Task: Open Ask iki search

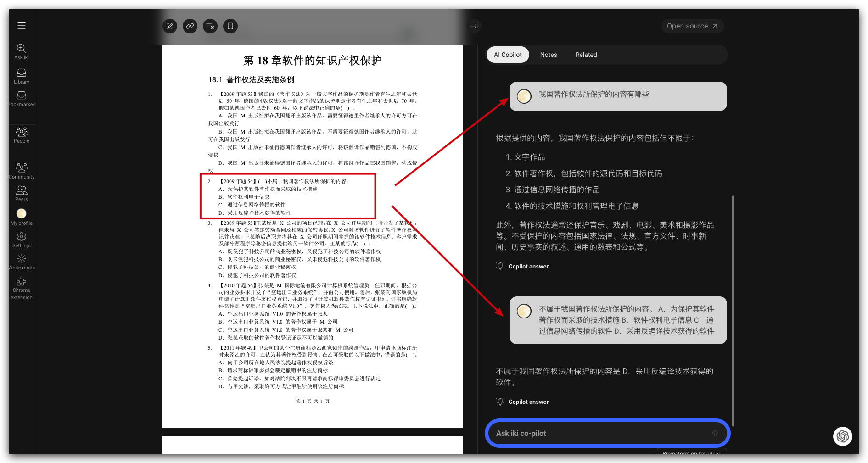Action: (x=22, y=51)
